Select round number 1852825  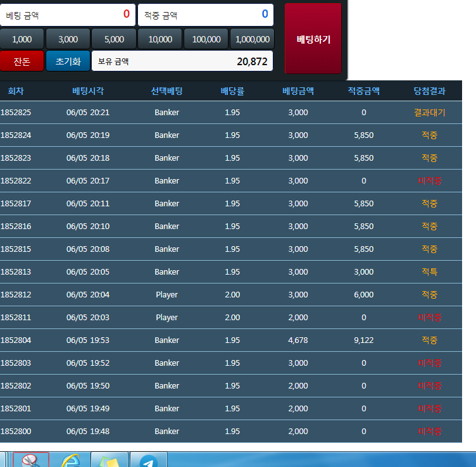point(16,112)
